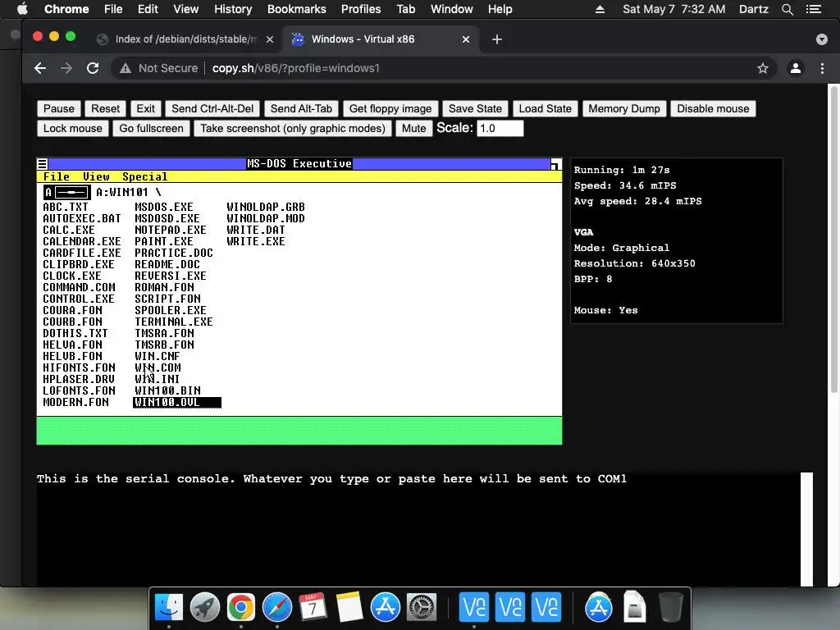Select the drive A icon
The image size is (840, 630).
(67, 192)
